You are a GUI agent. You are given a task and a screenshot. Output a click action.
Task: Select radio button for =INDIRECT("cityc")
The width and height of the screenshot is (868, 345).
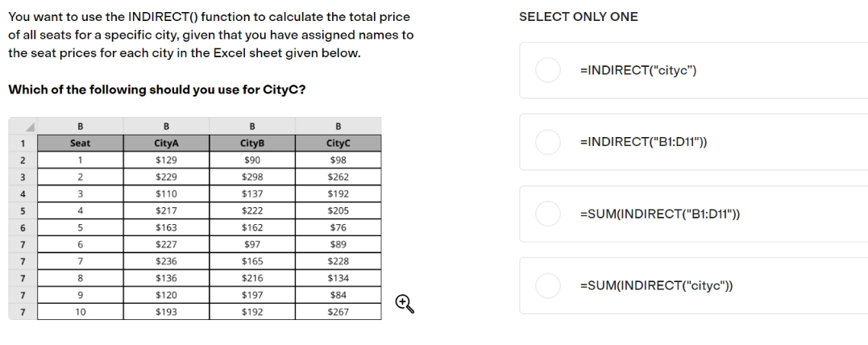[x=548, y=70]
